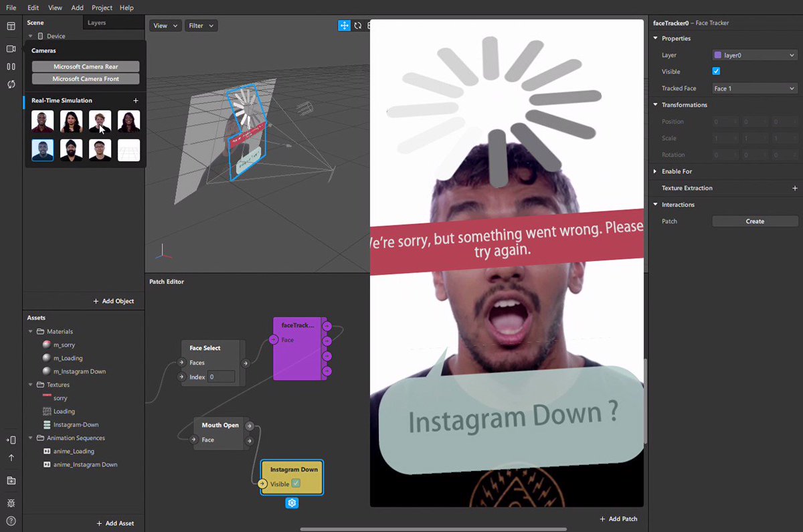Viewport: 803px width, 532px height.
Task: Collapse the Textures folder in Assets
Action: [31, 385]
